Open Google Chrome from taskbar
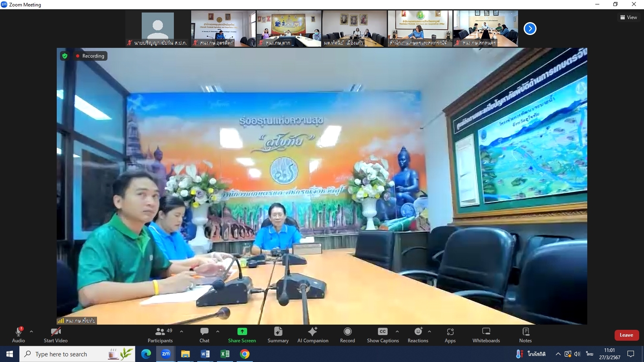This screenshot has width=644, height=362. (244, 354)
